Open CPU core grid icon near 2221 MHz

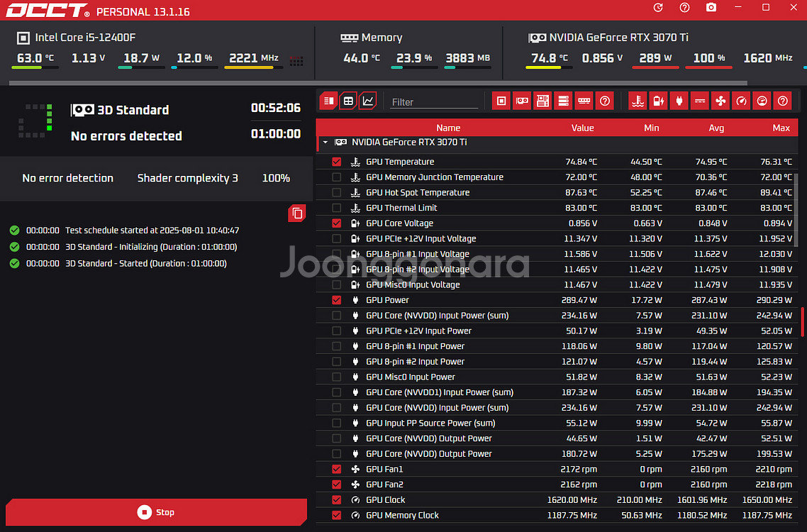coord(296,61)
